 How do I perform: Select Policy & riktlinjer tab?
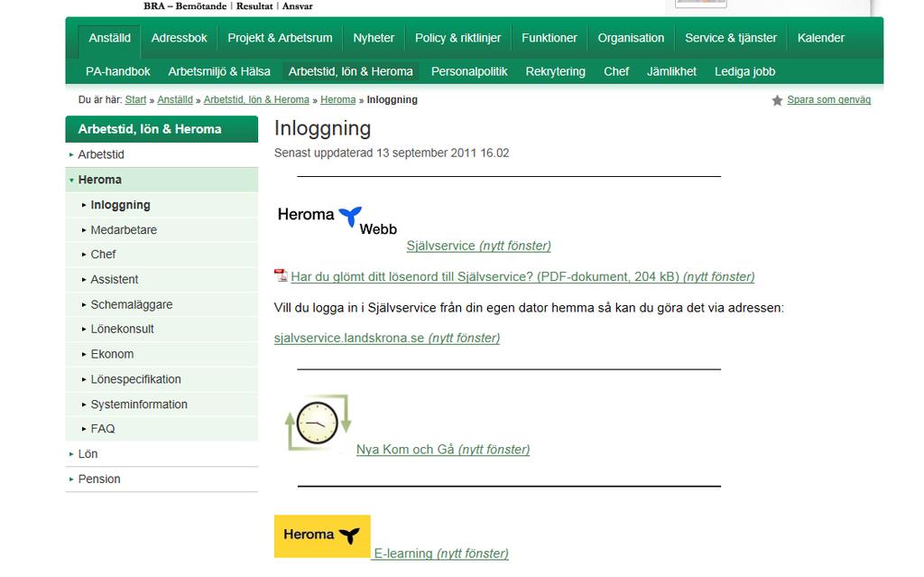[457, 38]
